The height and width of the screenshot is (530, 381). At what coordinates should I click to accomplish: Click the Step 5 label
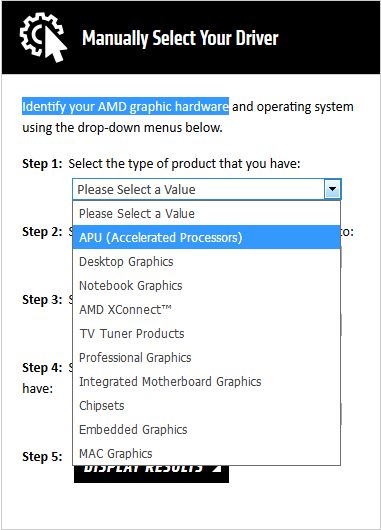click(x=42, y=457)
